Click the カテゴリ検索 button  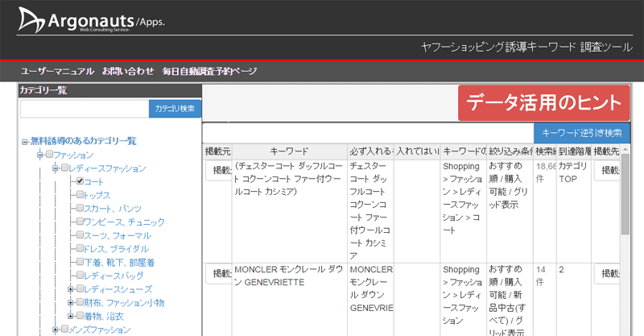(175, 109)
